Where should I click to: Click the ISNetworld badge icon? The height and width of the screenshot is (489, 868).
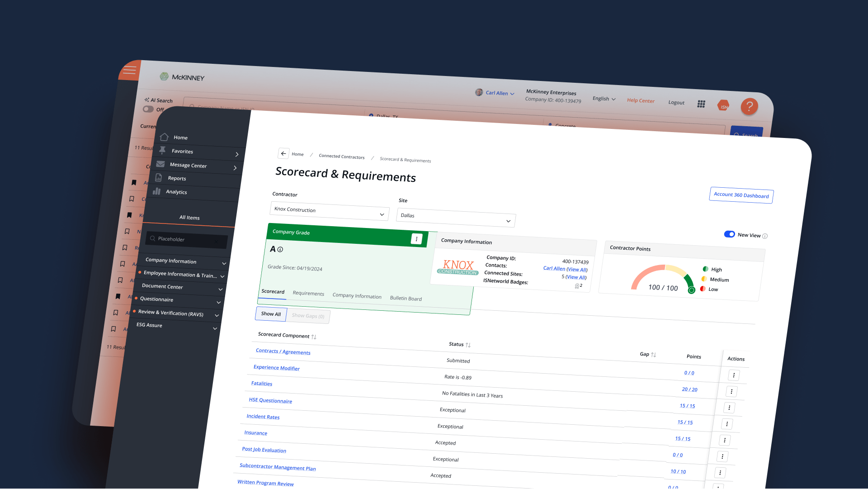coord(577,286)
